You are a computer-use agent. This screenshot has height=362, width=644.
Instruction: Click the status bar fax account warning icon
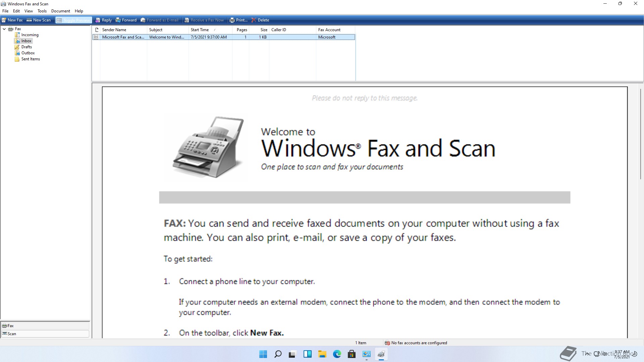click(x=387, y=343)
